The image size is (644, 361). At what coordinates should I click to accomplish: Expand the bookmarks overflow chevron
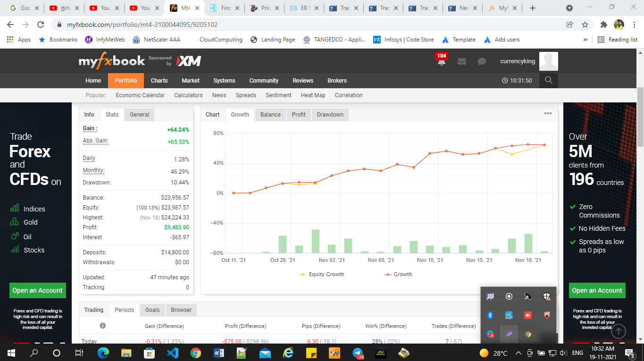pos(585,40)
